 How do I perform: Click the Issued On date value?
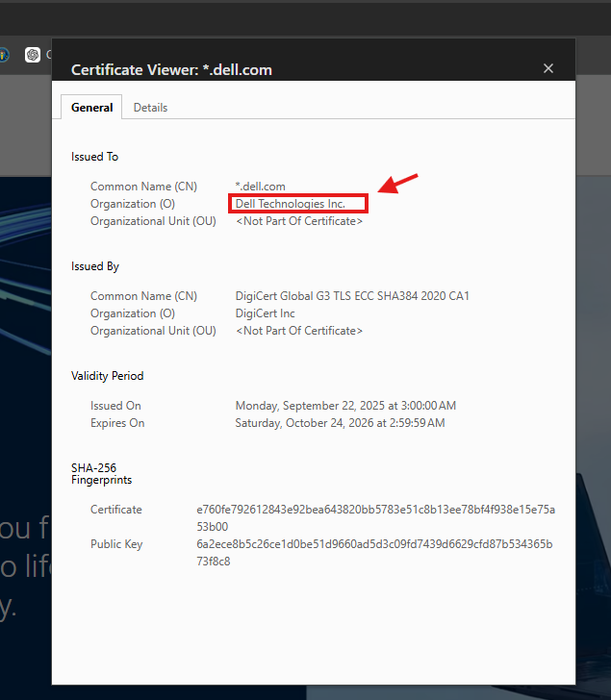point(345,406)
